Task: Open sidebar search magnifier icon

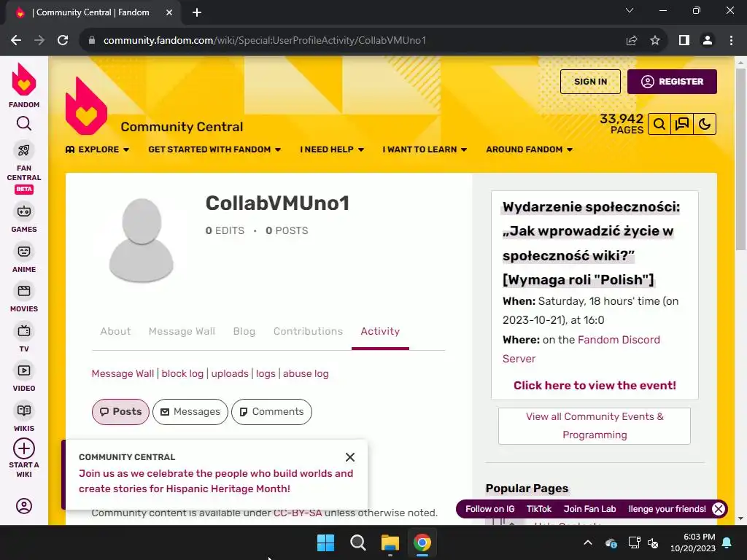Action: click(24, 124)
